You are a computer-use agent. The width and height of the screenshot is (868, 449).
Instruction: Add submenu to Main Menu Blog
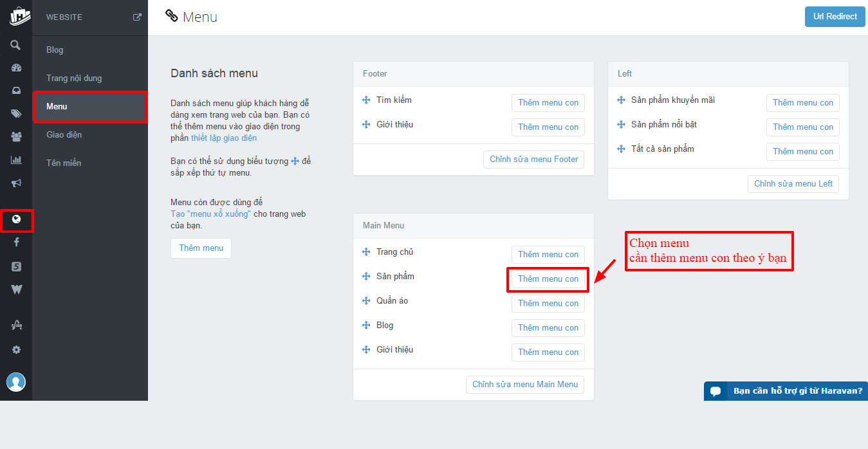[548, 328]
